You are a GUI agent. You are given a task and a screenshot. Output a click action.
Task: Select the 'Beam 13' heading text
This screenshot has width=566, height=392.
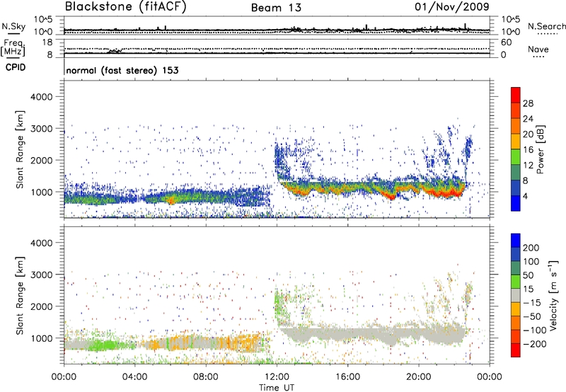pyautogui.click(x=276, y=8)
